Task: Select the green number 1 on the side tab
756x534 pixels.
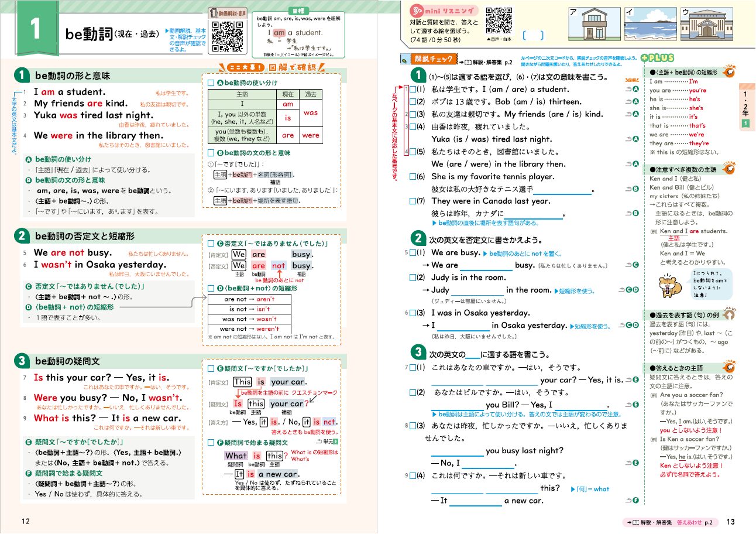Action: [745, 124]
